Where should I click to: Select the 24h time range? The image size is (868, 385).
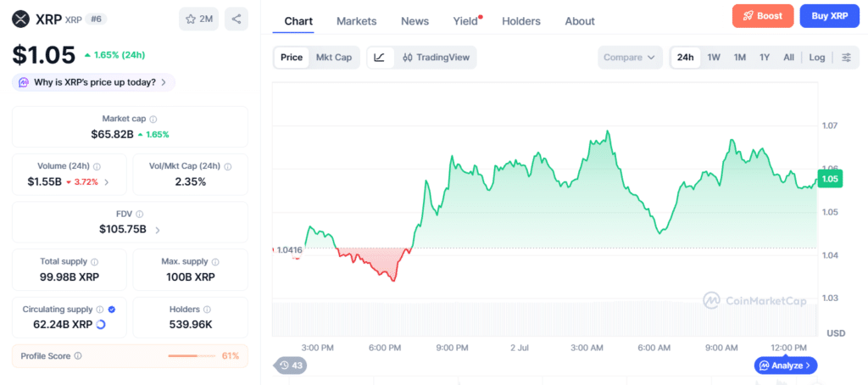pyautogui.click(x=685, y=58)
